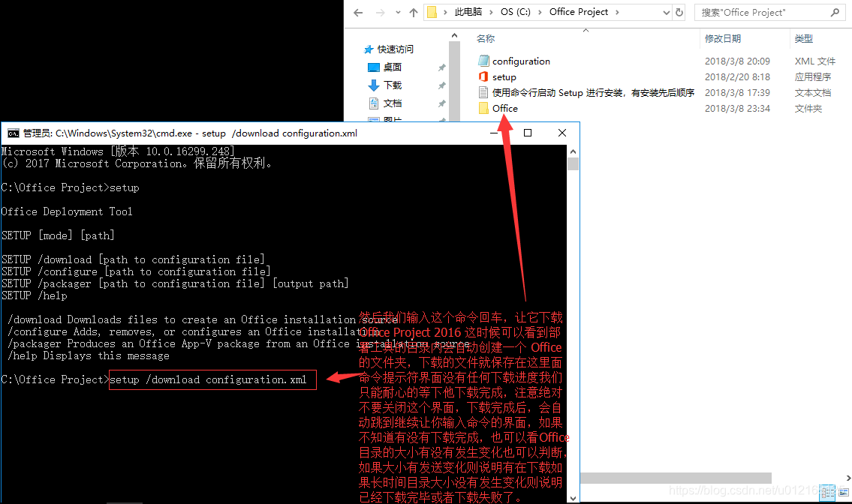Click the text document file icon

pos(483,92)
